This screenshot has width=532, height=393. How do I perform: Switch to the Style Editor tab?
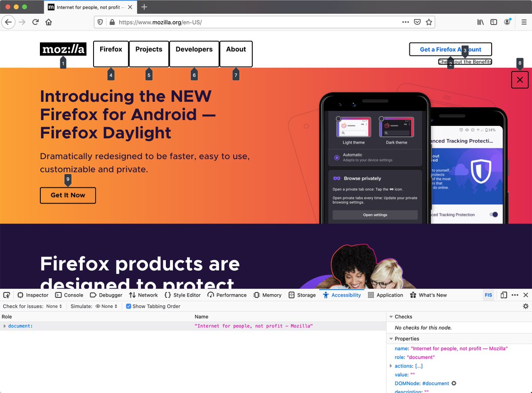(x=183, y=295)
